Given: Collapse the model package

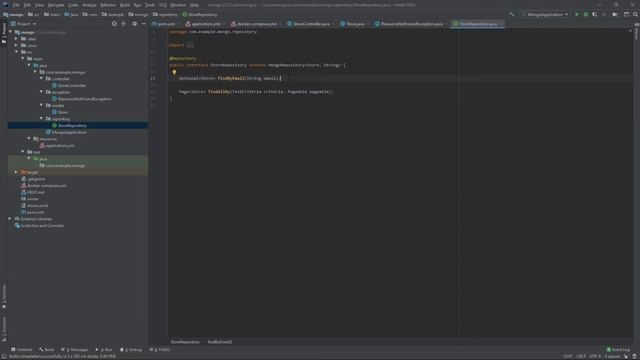Looking at the screenshot, I should tap(41, 105).
